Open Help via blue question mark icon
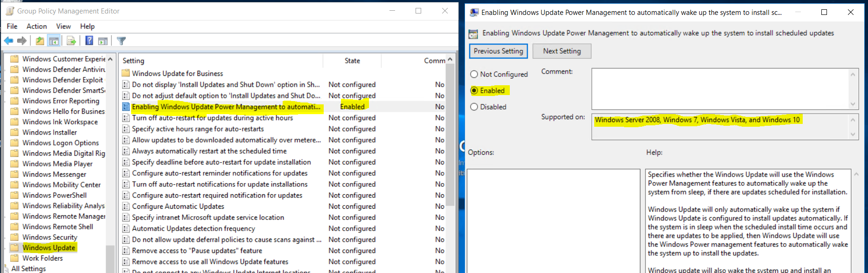Screen dimensions: 868x273 pyautogui.click(x=89, y=41)
